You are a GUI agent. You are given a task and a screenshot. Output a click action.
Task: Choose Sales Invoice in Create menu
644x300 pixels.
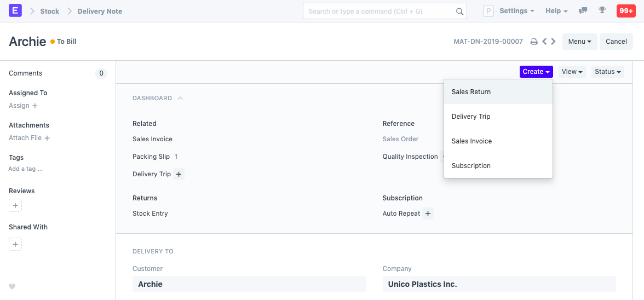[472, 141]
